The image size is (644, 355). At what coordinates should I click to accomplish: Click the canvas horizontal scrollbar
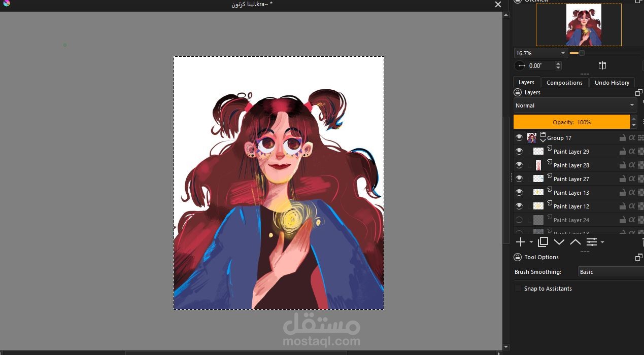(236, 352)
